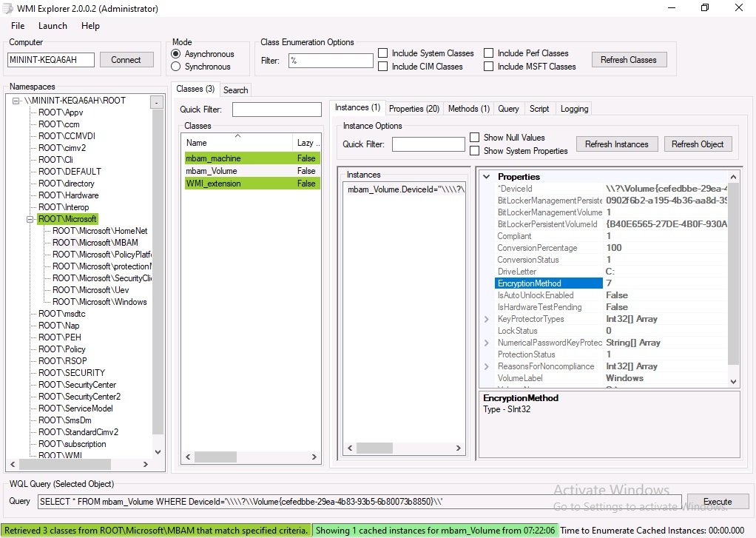Collapse the Properties category chevron
The width and height of the screenshot is (756, 538).
click(x=487, y=177)
